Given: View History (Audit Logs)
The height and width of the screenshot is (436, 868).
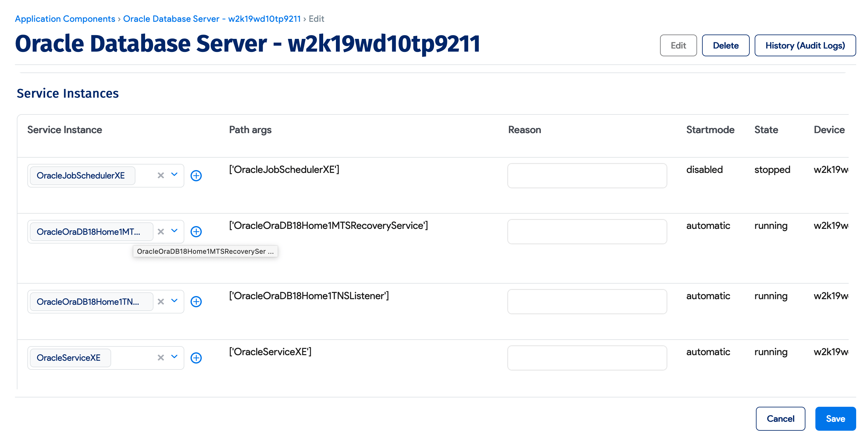Looking at the screenshot, I should click(x=805, y=45).
